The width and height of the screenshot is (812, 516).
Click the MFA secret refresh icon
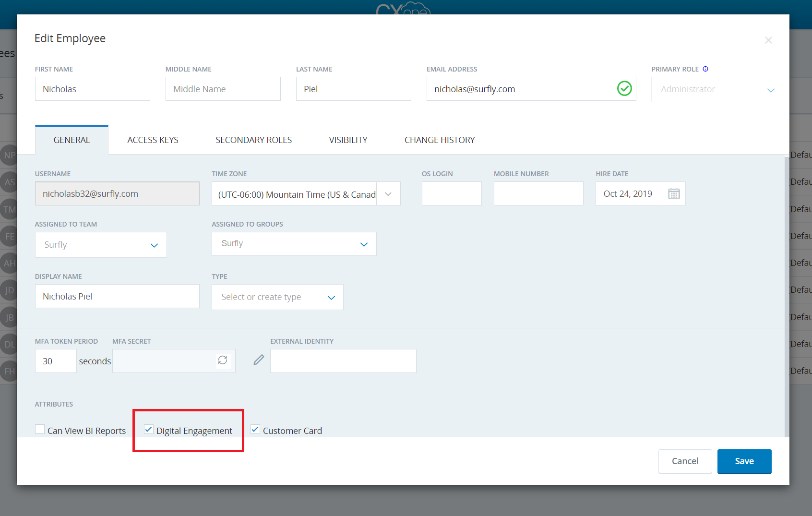click(x=223, y=360)
